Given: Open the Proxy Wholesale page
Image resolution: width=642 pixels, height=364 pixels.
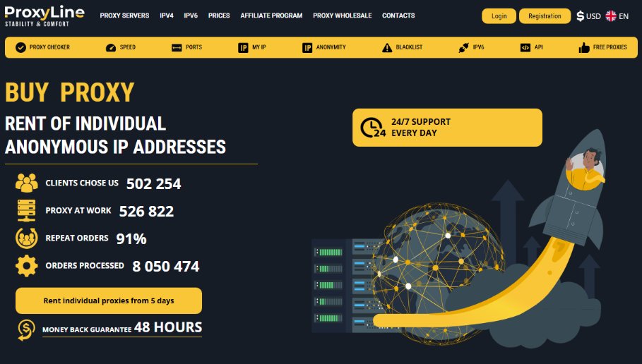Looking at the screenshot, I should [343, 16].
